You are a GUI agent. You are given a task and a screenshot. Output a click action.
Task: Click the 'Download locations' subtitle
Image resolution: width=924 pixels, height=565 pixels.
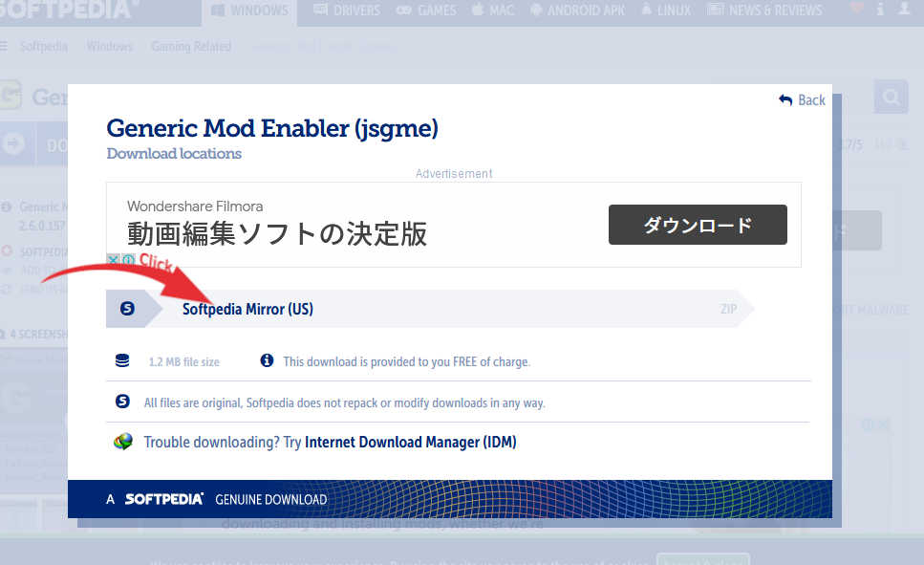click(x=174, y=153)
